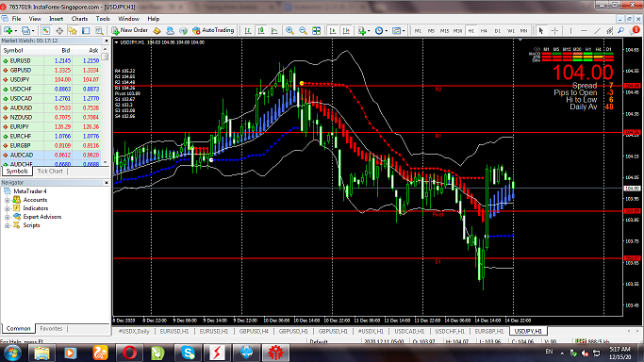Expand the new chart dropdown arrow
The image size is (644, 362).
(16, 31)
